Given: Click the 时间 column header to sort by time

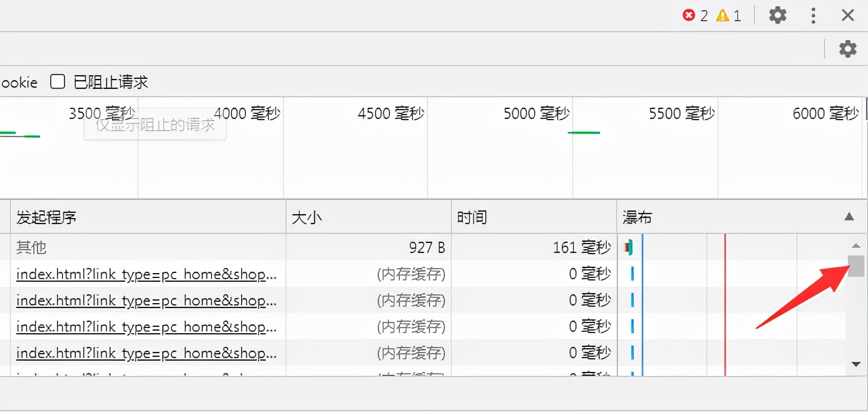Looking at the screenshot, I should [x=470, y=217].
